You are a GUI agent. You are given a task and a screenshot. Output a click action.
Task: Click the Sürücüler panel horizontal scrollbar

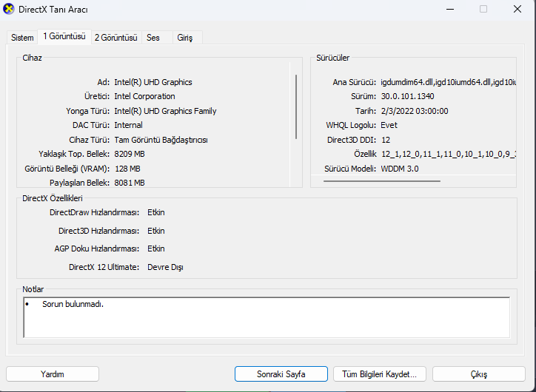click(382, 181)
